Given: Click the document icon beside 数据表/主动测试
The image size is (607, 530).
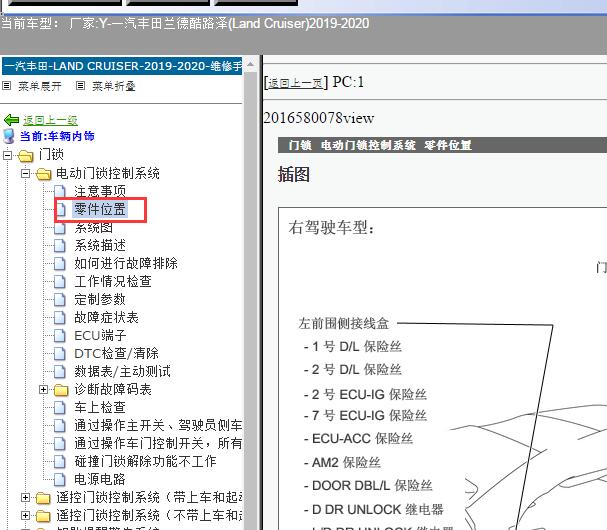Looking at the screenshot, I should pos(60,371).
